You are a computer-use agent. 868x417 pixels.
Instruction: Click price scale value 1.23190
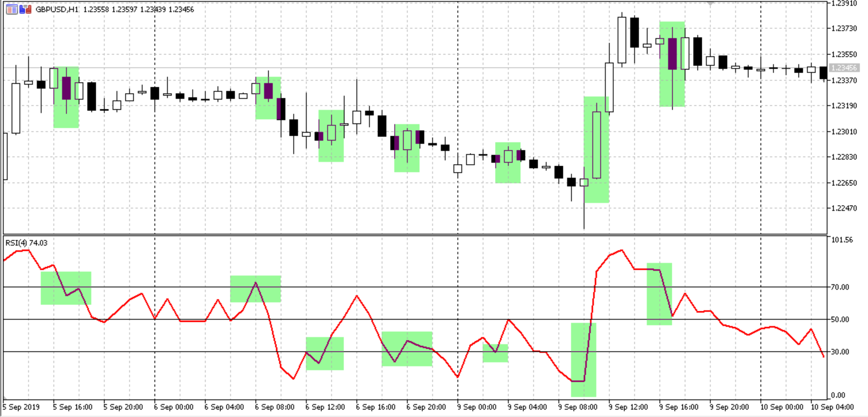[x=845, y=106]
